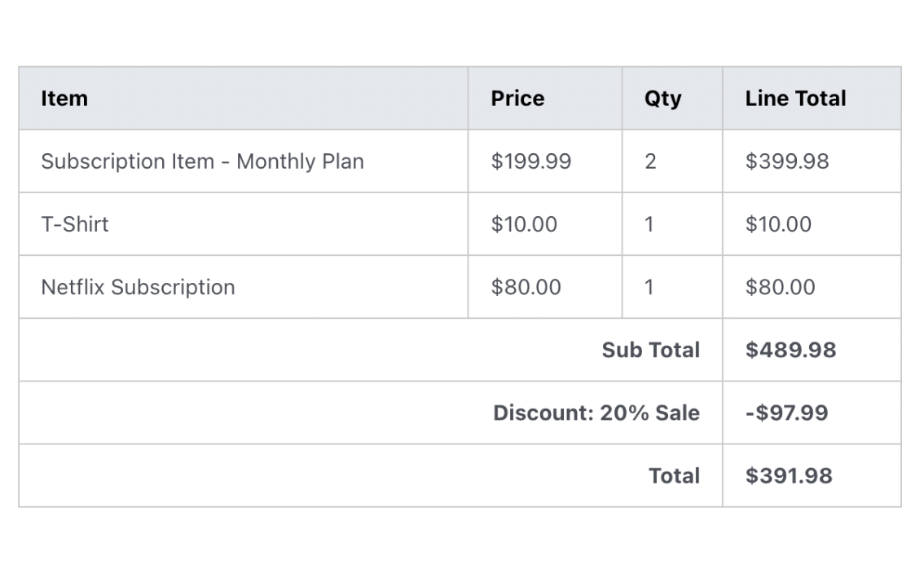Click the T-Shirt line total amount
The height and width of the screenshot is (565, 924).
(778, 224)
